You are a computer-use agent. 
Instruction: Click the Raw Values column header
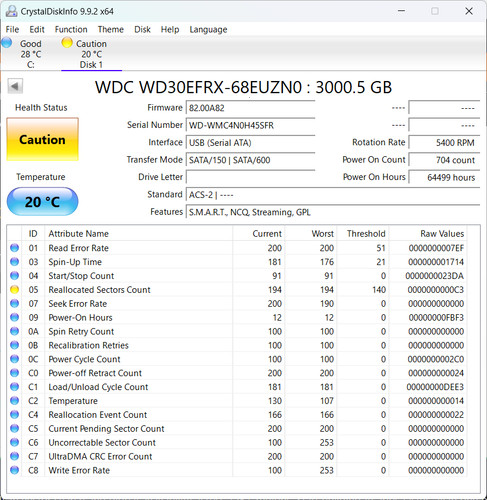(x=428, y=234)
